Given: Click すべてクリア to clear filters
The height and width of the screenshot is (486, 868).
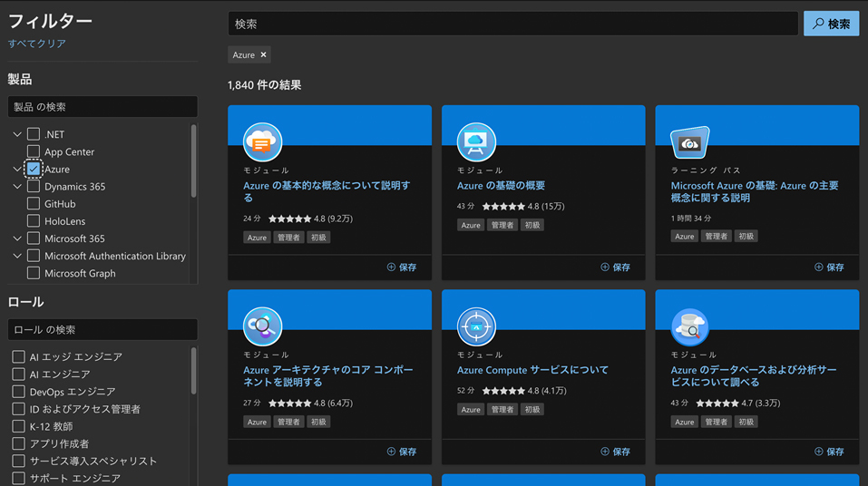Looking at the screenshot, I should coord(37,44).
